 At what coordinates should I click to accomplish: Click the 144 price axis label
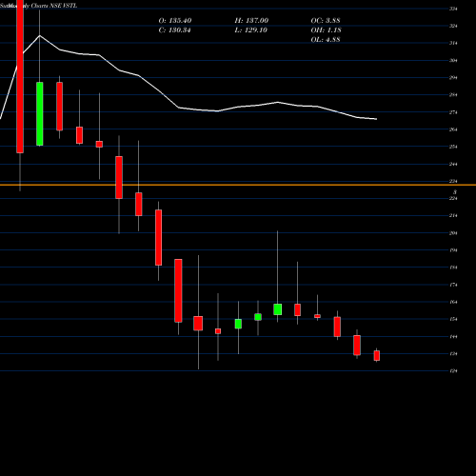[453, 337]
